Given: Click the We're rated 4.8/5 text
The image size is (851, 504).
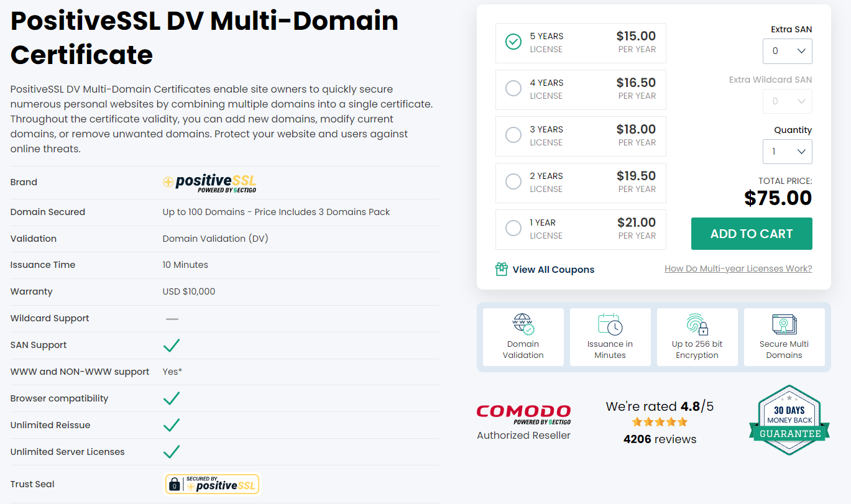Looking at the screenshot, I should click(x=660, y=406).
